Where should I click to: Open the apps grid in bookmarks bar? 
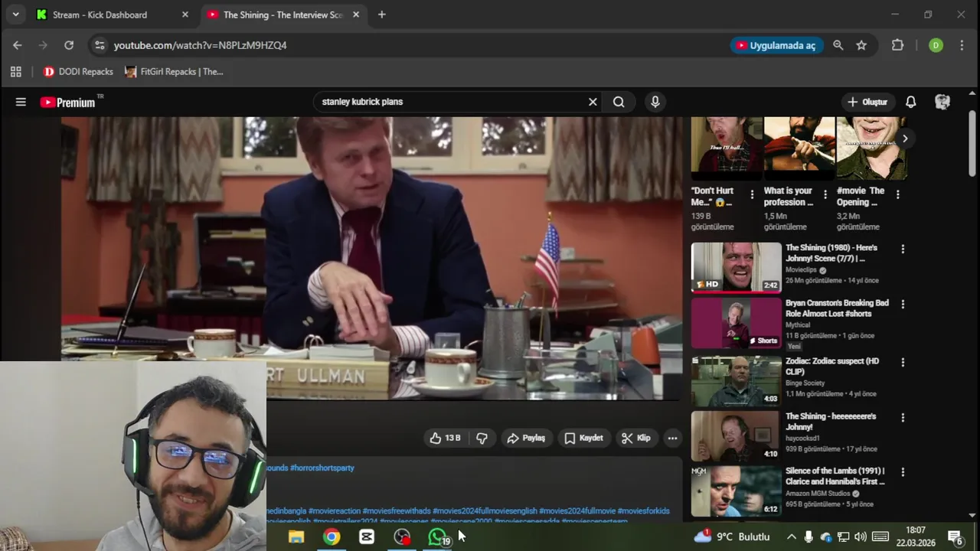15,72
